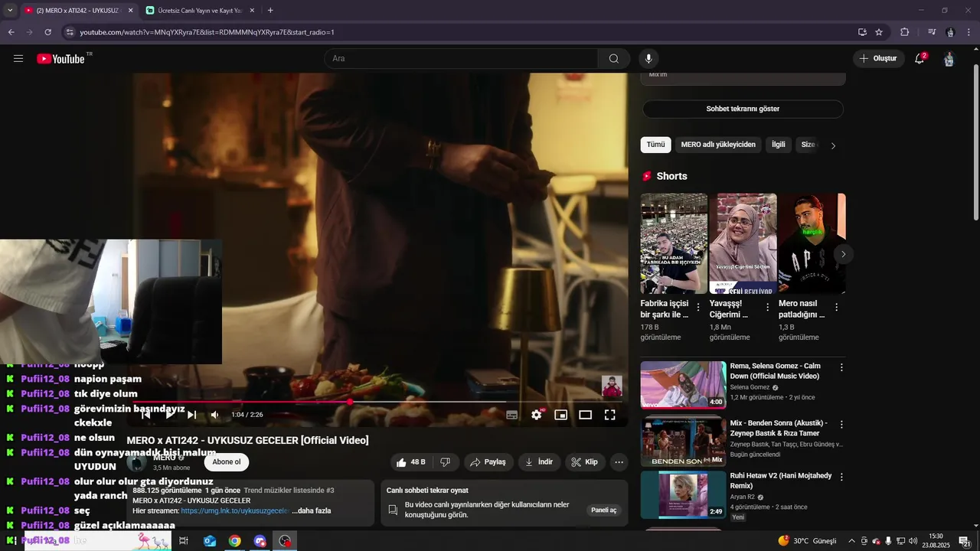
Task: Open chat replay with Paneli aç
Action: pyautogui.click(x=603, y=510)
